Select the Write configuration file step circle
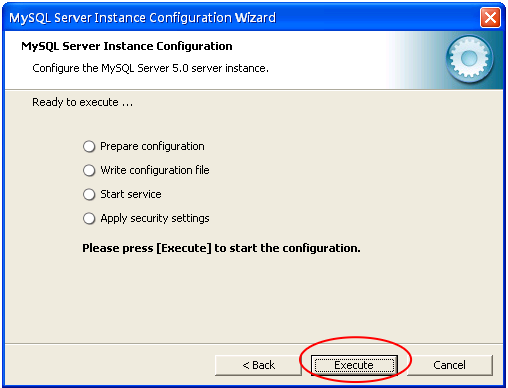Viewport: 508px width, 388px height. point(89,170)
